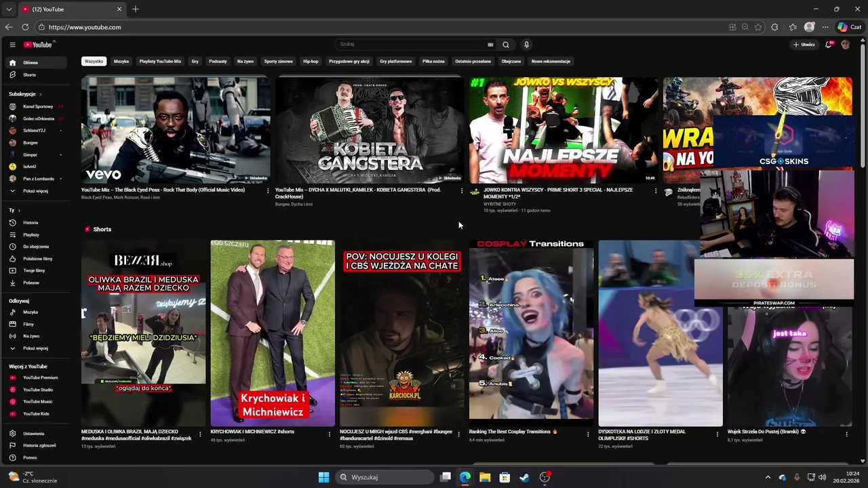Open options for Ranking Best Cosplay short

tap(588, 434)
